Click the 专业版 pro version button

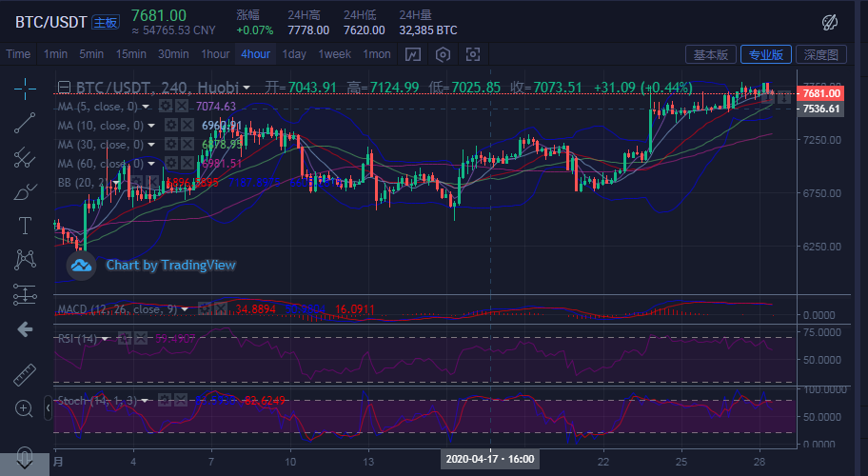[765, 54]
